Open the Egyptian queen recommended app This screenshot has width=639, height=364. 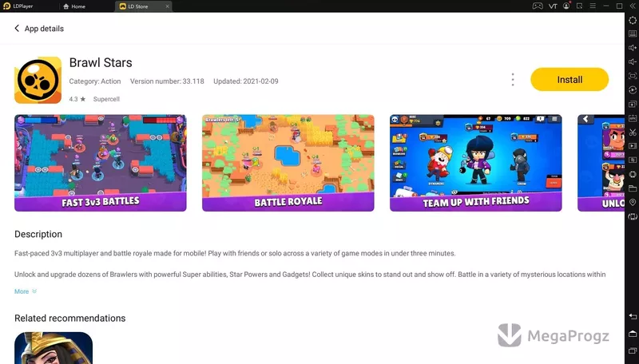coord(54,348)
